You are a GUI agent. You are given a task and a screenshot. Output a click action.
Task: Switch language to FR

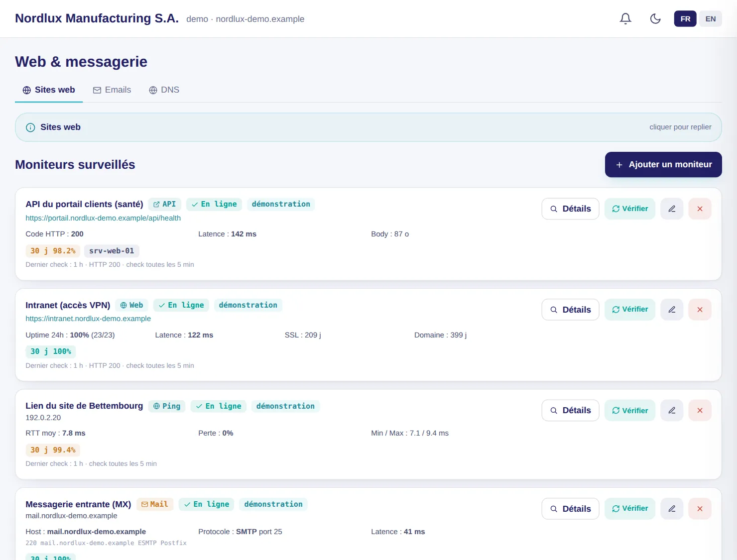685,19
